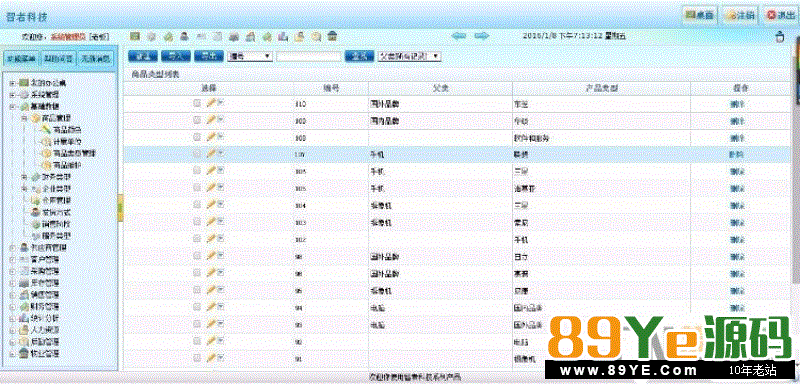The height and width of the screenshot is (384, 800).
Task: Collapse the 基础数据 tree node
Action: click(x=12, y=107)
